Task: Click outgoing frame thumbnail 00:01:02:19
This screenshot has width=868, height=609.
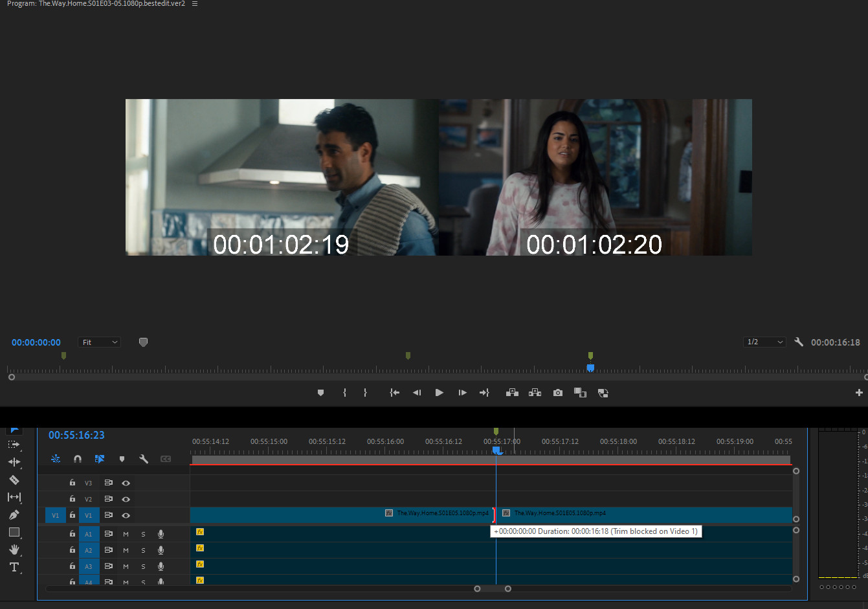Action: (282, 177)
